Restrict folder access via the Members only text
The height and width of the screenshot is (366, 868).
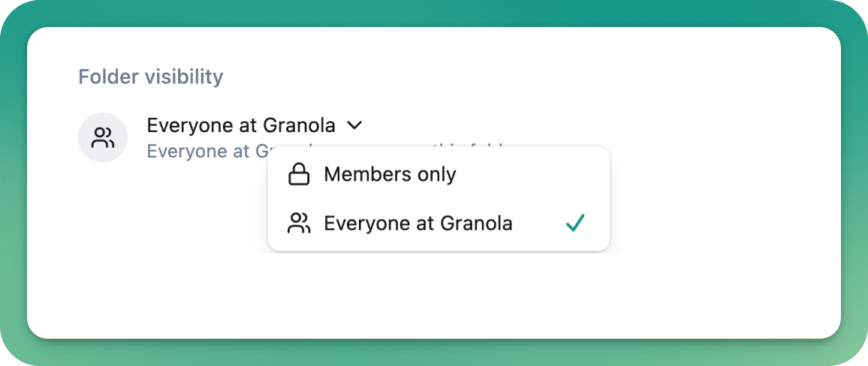[x=390, y=175]
